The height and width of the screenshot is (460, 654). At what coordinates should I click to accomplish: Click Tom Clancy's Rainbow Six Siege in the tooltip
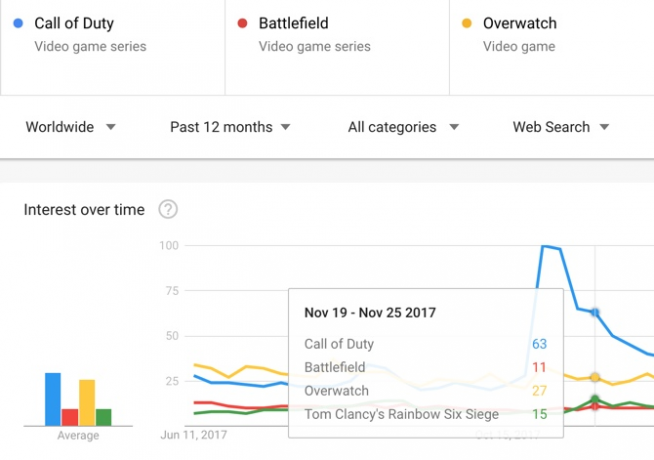pos(401,414)
